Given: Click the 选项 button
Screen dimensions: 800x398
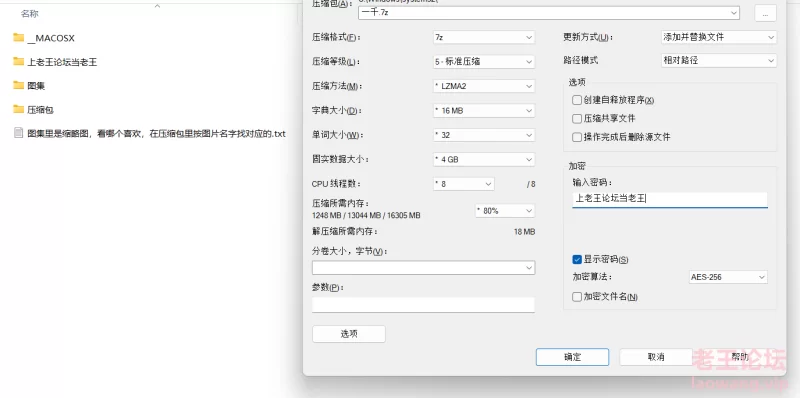Looking at the screenshot, I should pyautogui.click(x=349, y=334).
